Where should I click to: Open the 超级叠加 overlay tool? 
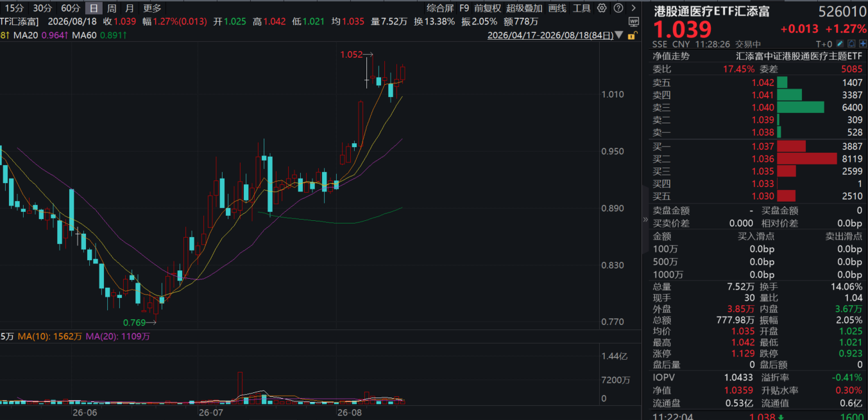[x=524, y=8]
